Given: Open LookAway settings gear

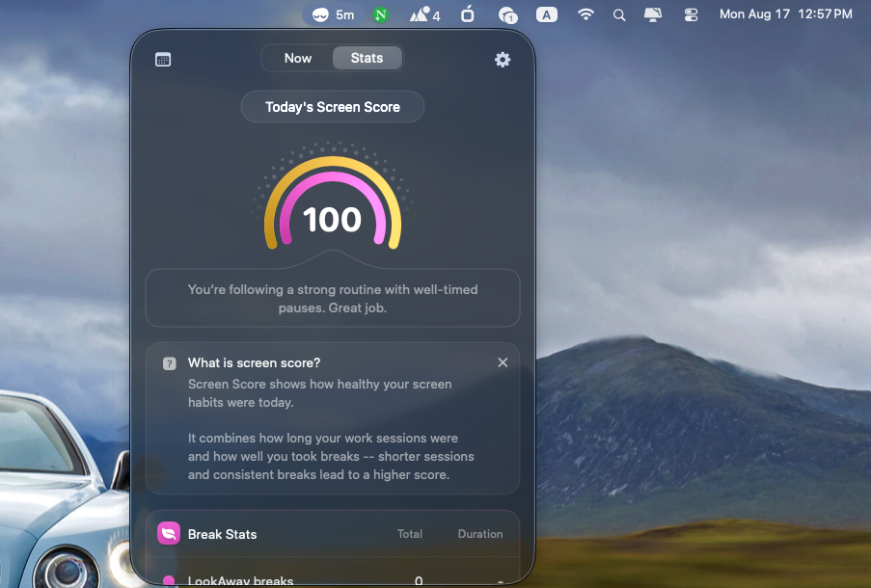Looking at the screenshot, I should (x=503, y=60).
